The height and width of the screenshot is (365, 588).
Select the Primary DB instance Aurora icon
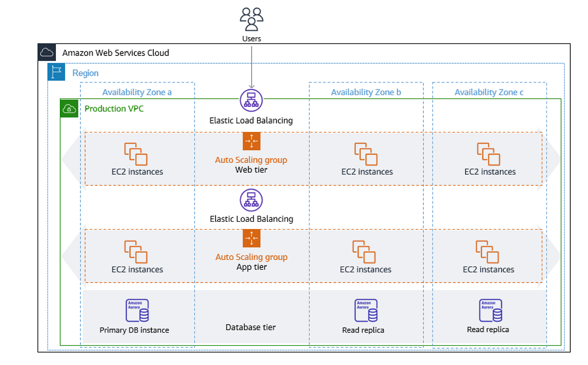pos(137,311)
